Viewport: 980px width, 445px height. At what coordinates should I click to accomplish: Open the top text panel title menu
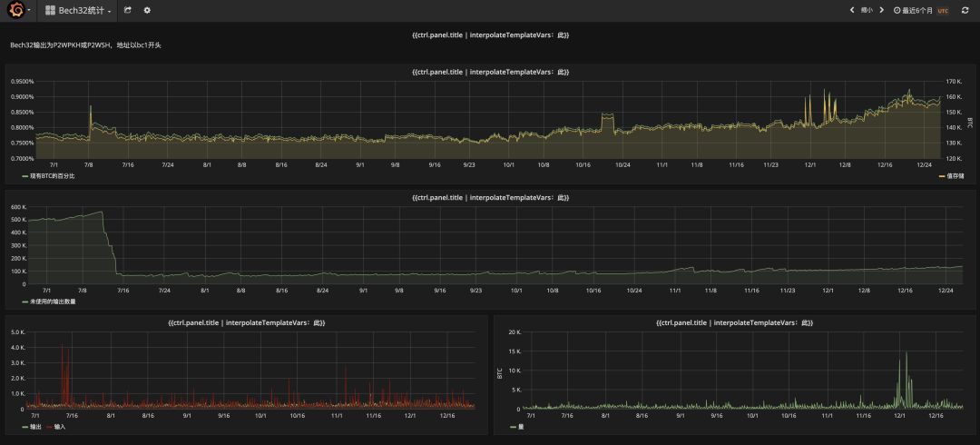pos(490,35)
